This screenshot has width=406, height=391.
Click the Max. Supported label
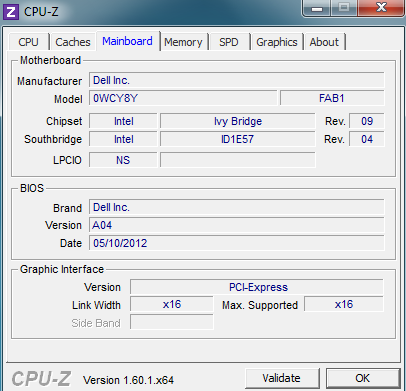click(x=260, y=305)
